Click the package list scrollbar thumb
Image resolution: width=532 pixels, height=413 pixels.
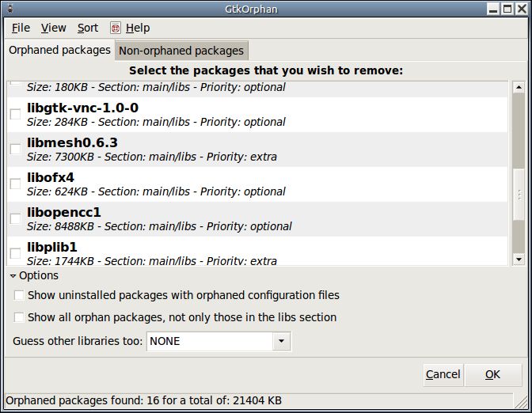[519, 195]
